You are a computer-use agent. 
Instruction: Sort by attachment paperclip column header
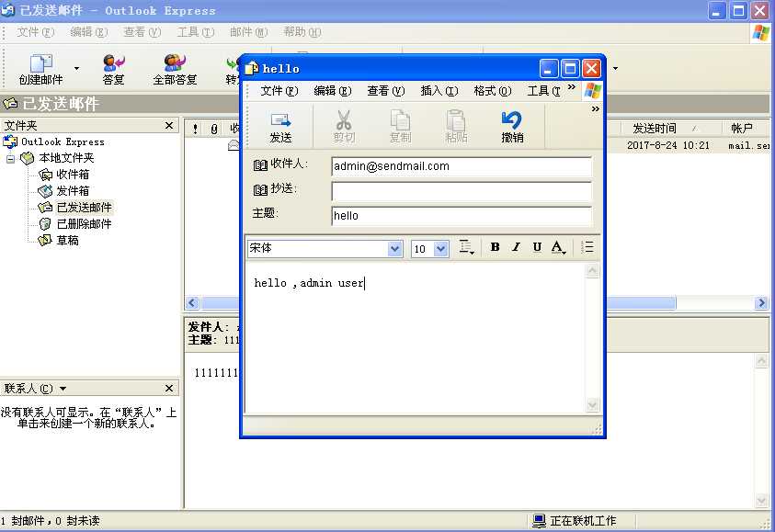214,129
